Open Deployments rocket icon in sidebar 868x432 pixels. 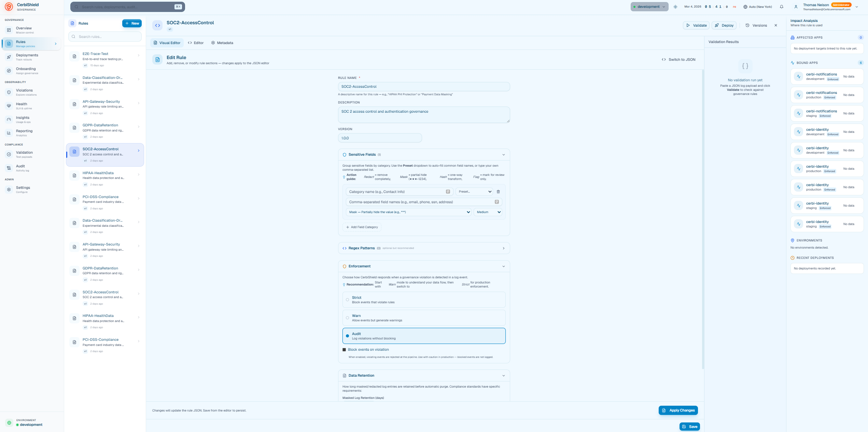tap(9, 57)
